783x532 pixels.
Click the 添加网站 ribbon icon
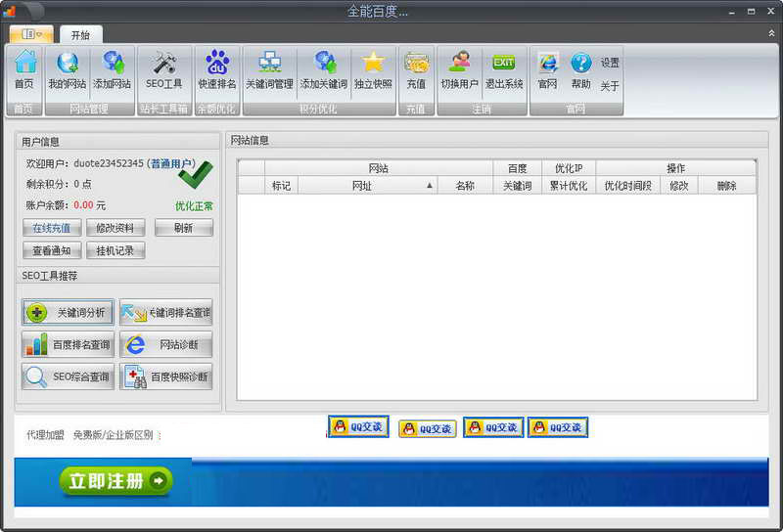(112, 69)
